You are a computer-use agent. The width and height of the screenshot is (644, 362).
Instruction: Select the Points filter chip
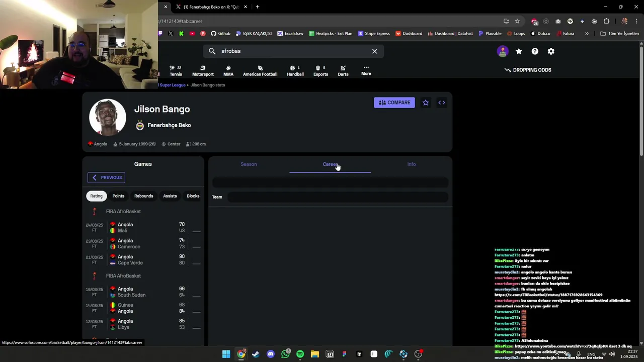click(x=118, y=196)
